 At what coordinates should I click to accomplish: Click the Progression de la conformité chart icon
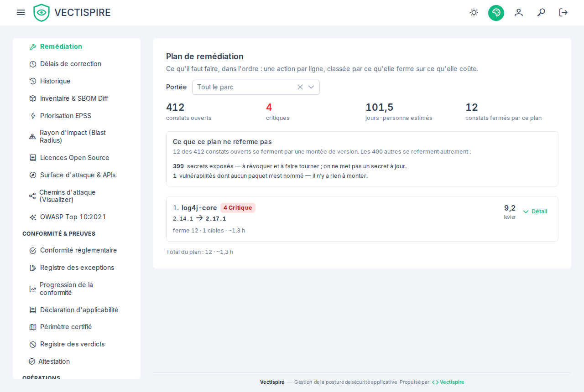[33, 289]
